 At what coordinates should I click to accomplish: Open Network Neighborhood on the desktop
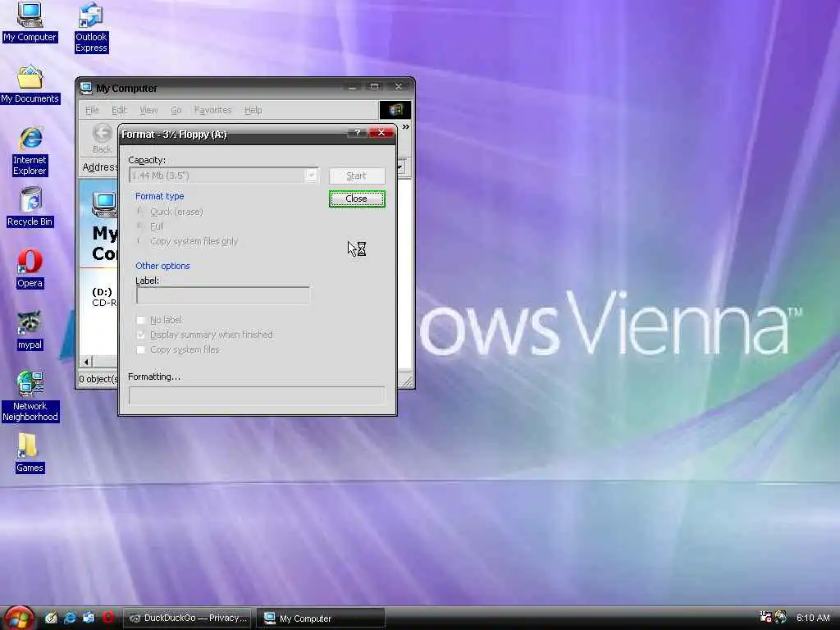point(30,396)
